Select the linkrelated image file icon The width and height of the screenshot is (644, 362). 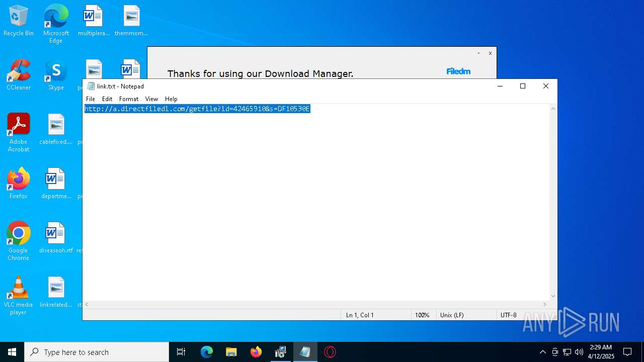click(56, 293)
